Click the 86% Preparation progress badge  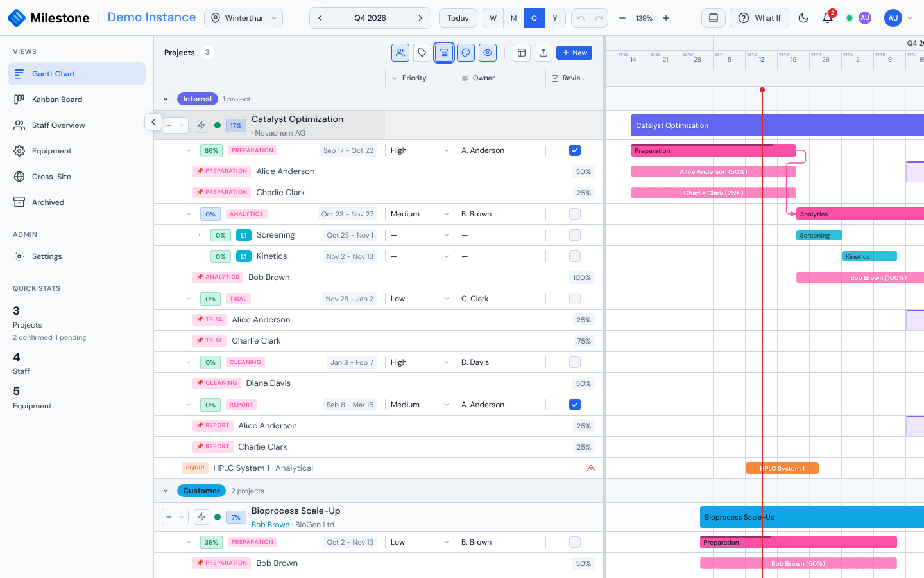[211, 150]
